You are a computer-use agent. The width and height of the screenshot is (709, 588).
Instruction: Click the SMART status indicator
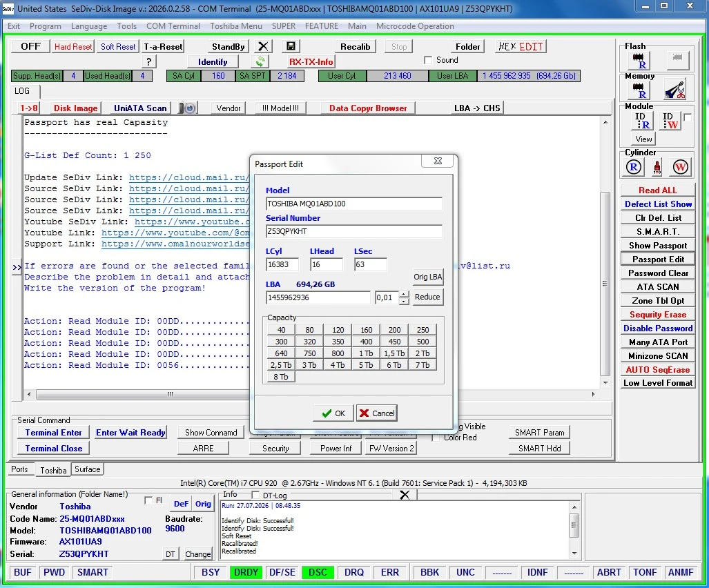93,572
